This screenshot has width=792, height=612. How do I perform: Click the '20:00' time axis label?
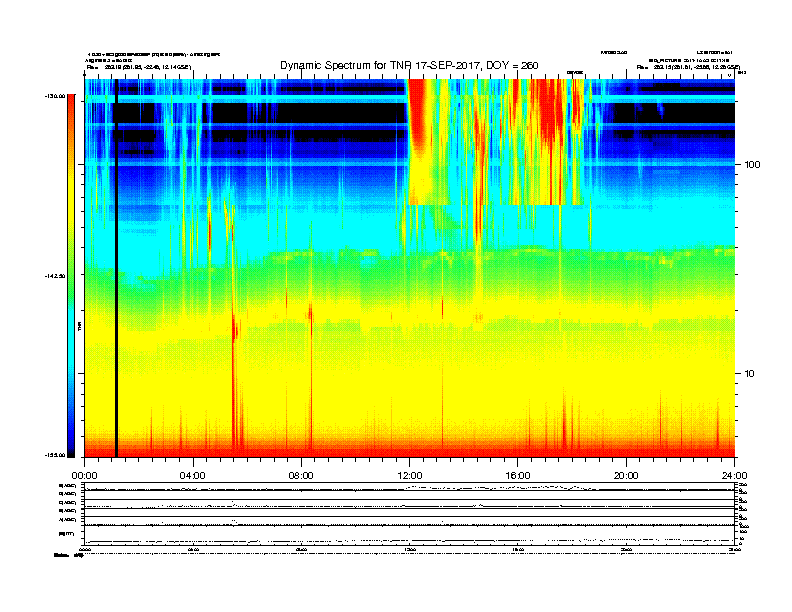[626, 476]
